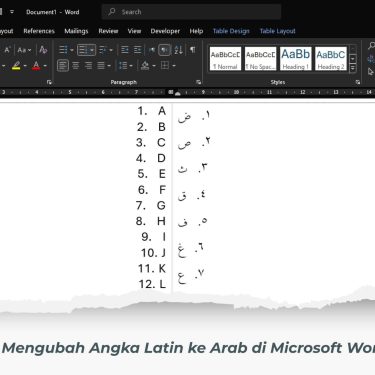
Task: Apply Borders to selection
Action: pos(165,66)
